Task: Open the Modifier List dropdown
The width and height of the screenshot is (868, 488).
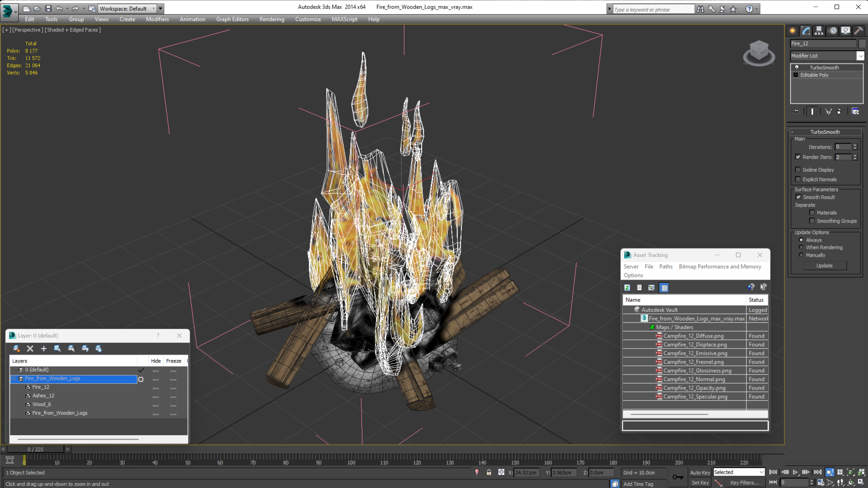Action: (861, 56)
